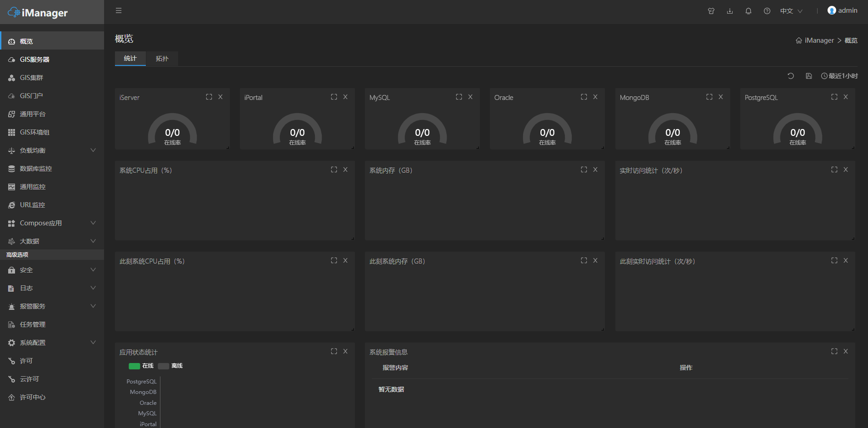
Task: Maximize the iServer card
Action: [x=209, y=97]
